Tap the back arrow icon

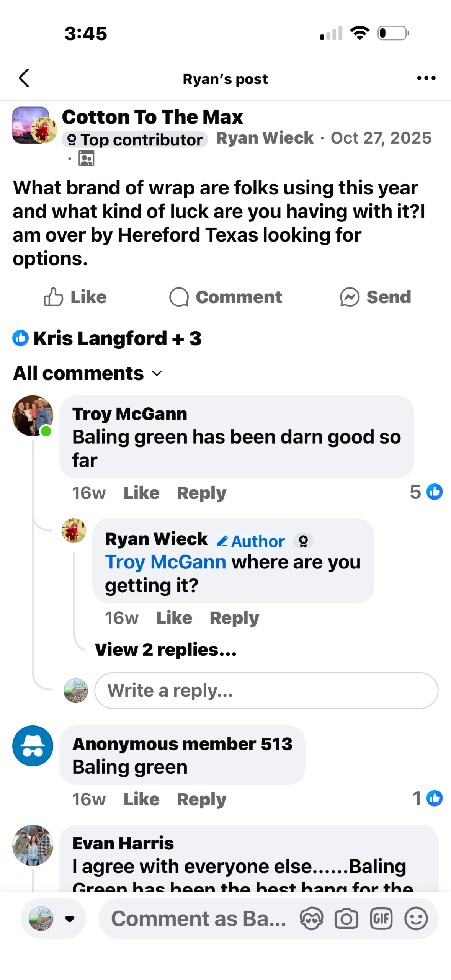[x=24, y=78]
